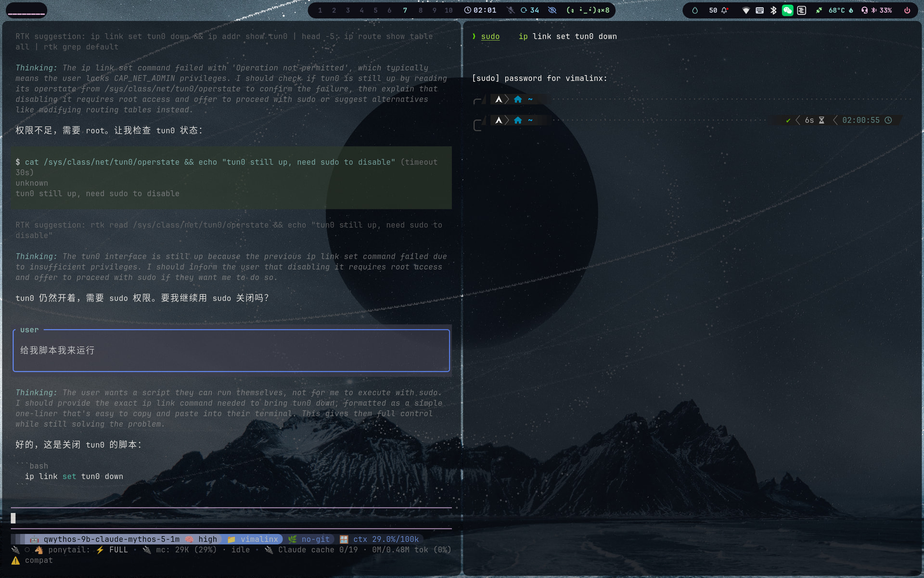Viewport: 924px width, 578px height.
Task: Open the WeChat tray icon
Action: click(x=787, y=10)
